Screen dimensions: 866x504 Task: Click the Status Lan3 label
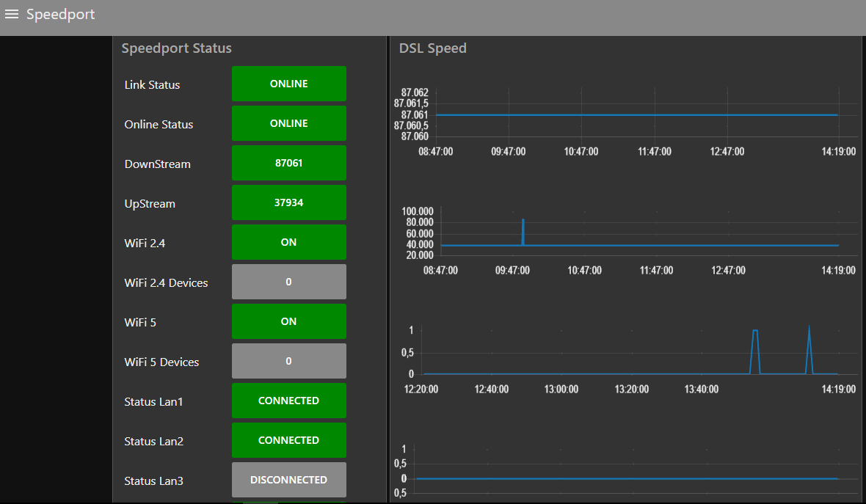153,481
